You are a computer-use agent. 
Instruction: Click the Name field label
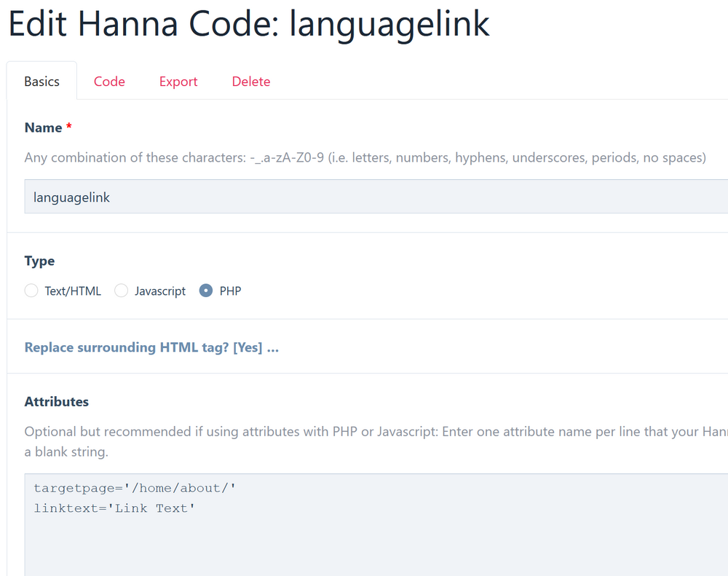(x=43, y=127)
